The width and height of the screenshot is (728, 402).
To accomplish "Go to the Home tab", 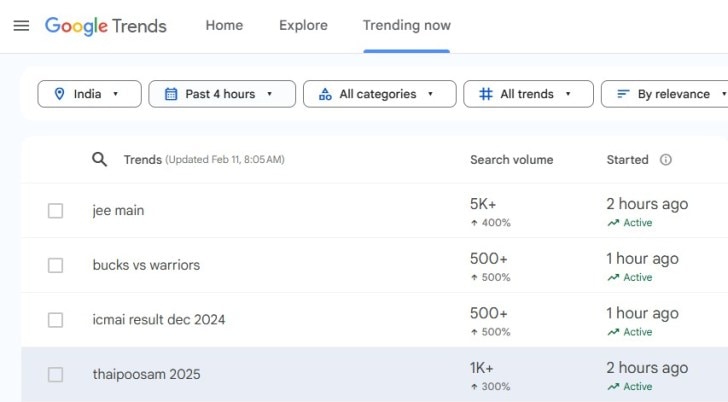I will pos(224,26).
